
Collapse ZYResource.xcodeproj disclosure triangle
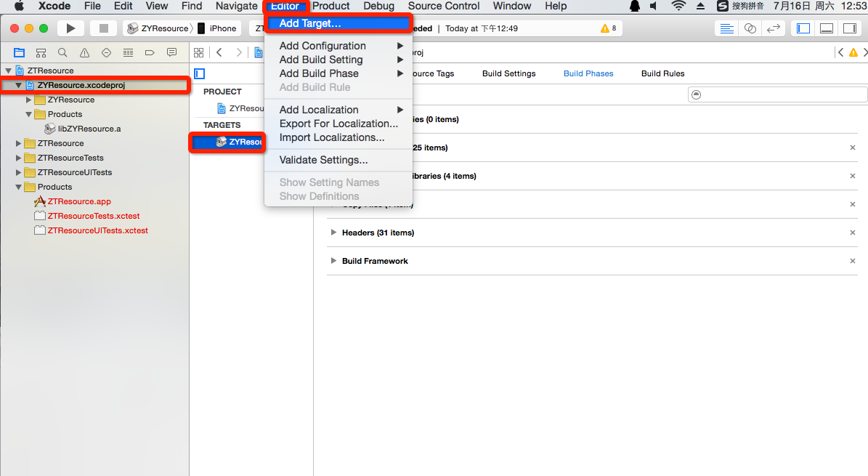click(x=19, y=85)
